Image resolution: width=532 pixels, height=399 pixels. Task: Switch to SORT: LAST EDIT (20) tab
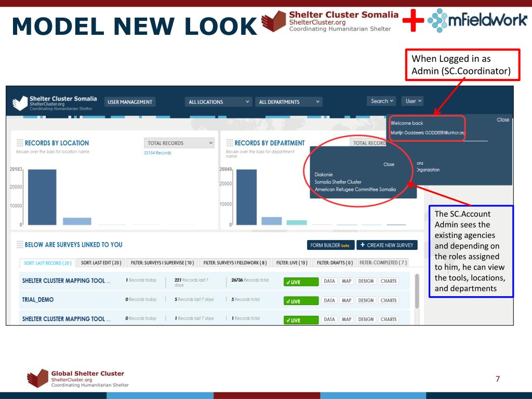tap(101, 262)
